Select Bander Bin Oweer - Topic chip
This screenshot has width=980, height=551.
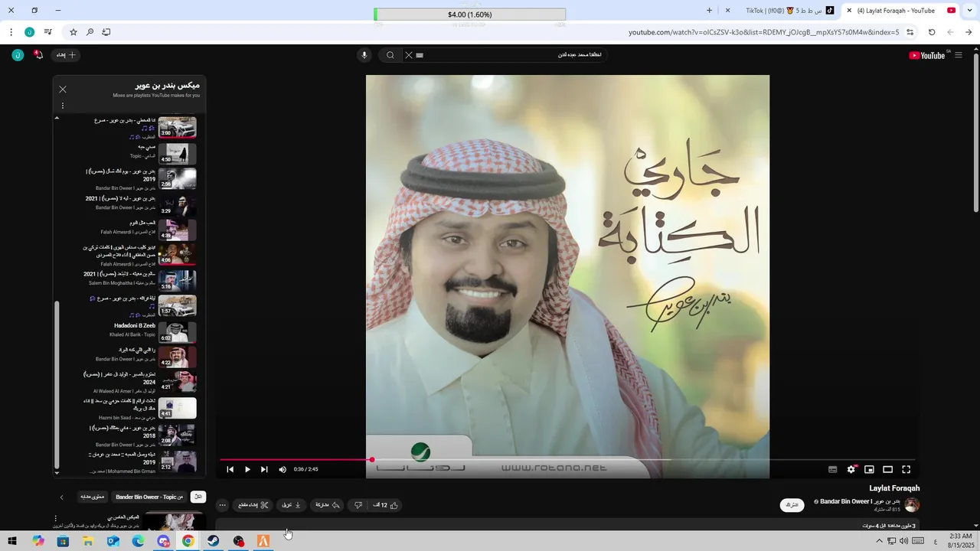coord(149,497)
